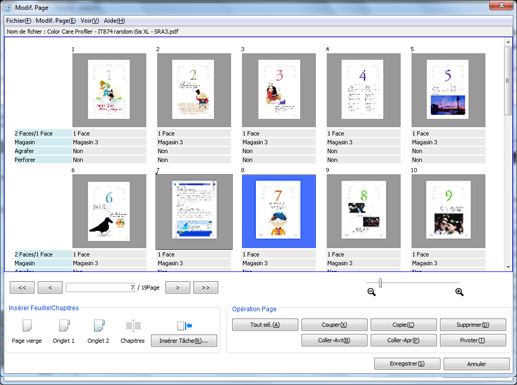517x385 pixels.
Task: Click the Enregistrer button
Action: [407, 364]
